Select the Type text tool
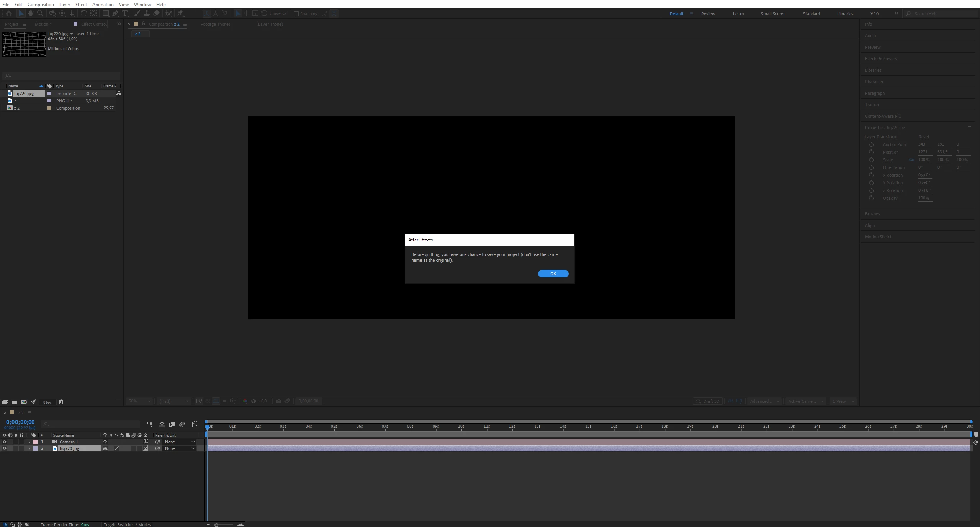Image resolution: width=980 pixels, height=527 pixels. pos(125,13)
